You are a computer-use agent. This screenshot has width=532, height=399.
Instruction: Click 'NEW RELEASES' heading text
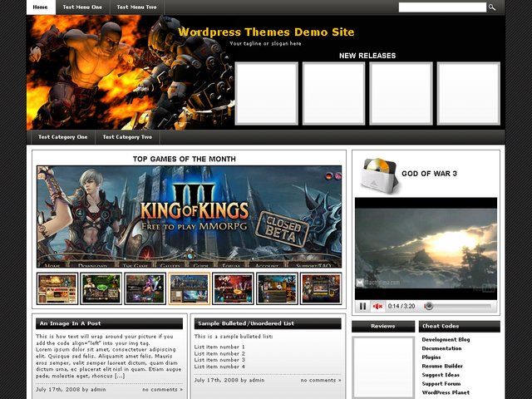coord(367,56)
